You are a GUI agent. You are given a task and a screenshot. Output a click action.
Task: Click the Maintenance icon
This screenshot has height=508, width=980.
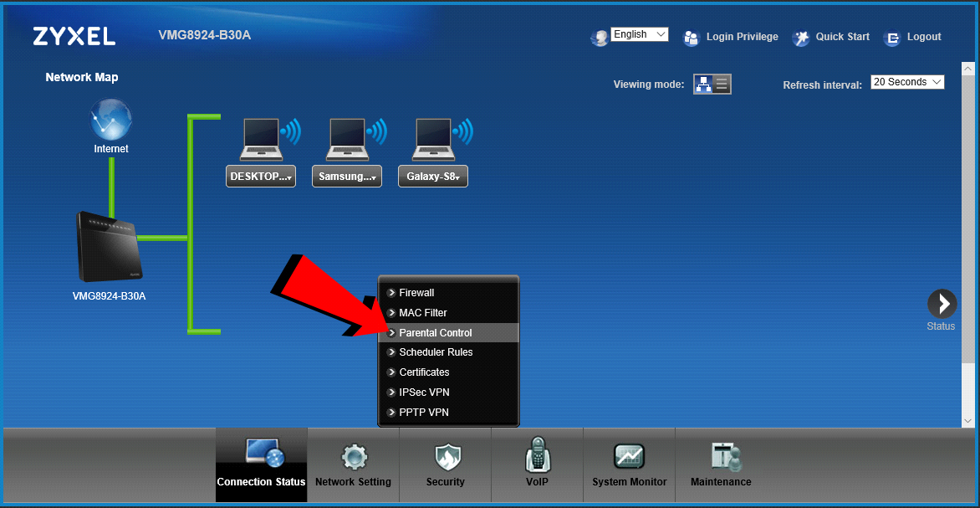point(725,457)
